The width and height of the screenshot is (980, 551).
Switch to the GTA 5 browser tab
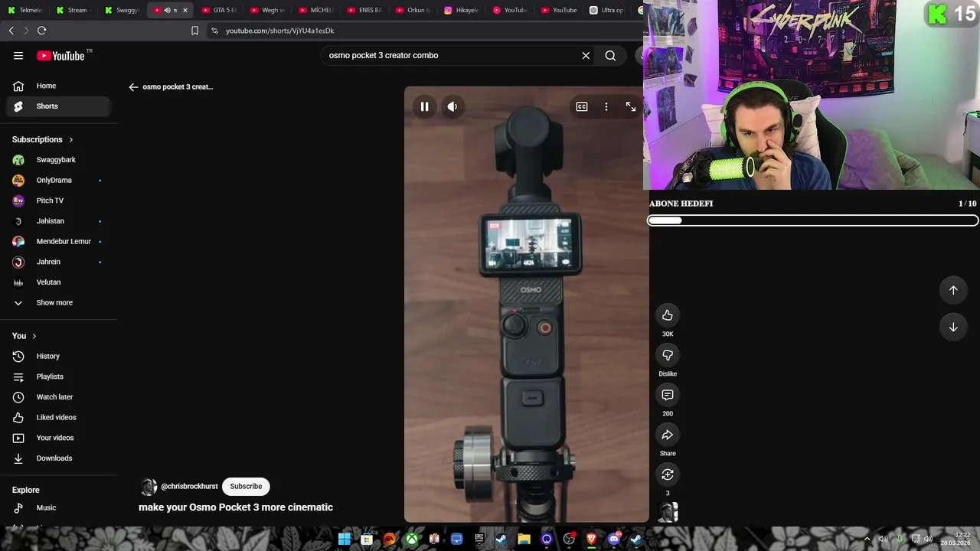218,10
